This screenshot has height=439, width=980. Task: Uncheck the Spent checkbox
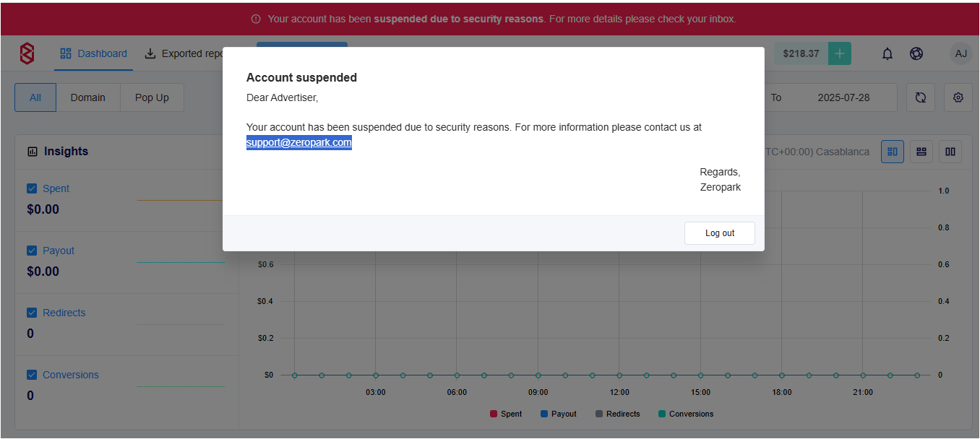(x=32, y=188)
